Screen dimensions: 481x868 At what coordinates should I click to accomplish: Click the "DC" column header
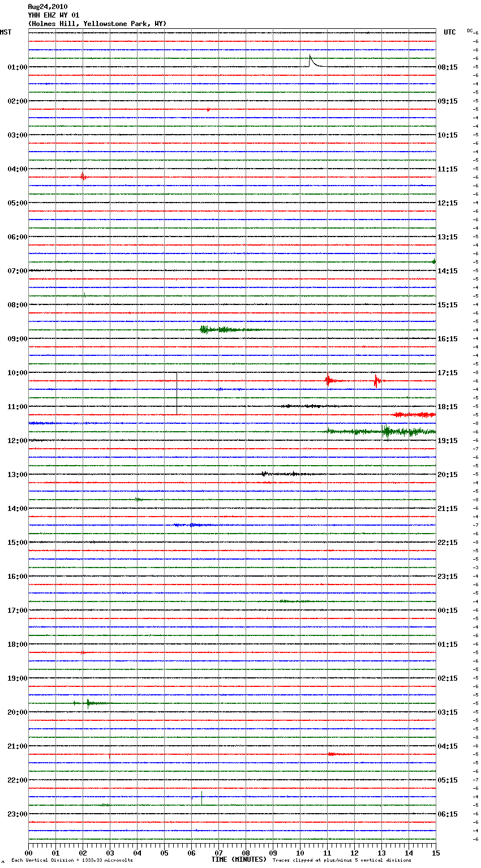pyautogui.click(x=470, y=31)
